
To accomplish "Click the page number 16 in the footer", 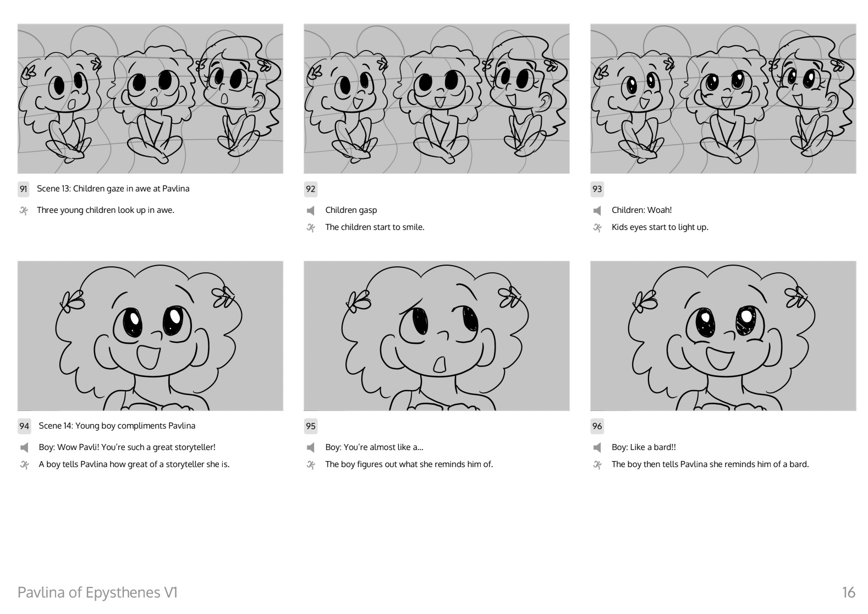I will 849,593.
